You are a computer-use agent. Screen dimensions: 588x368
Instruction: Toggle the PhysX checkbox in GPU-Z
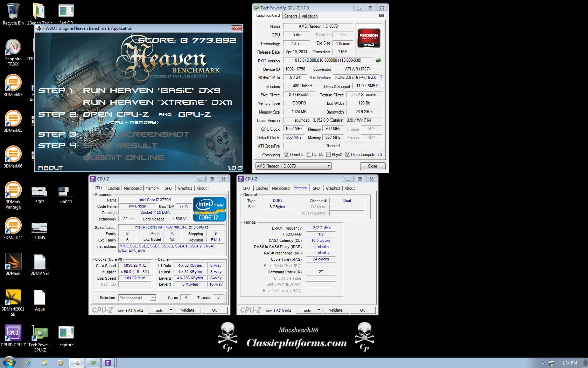(328, 155)
